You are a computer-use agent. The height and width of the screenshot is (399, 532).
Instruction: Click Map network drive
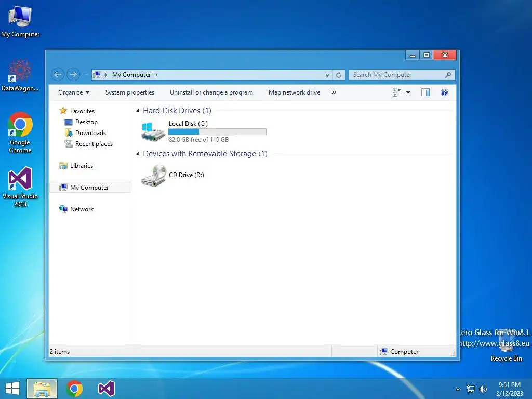coord(294,92)
